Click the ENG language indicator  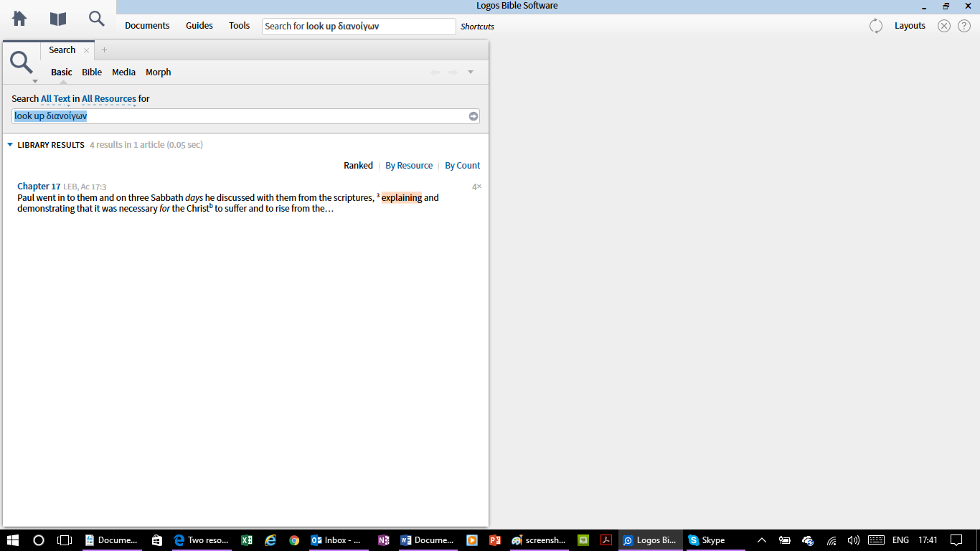point(900,540)
